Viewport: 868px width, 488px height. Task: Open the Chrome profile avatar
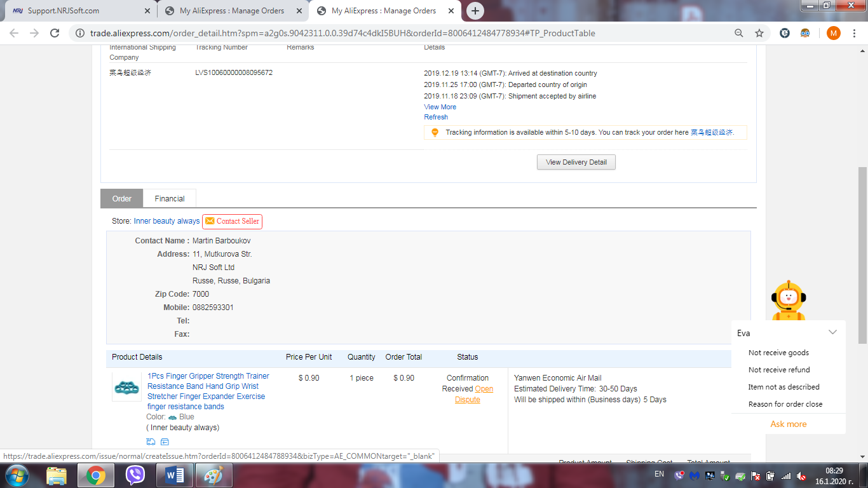pyautogui.click(x=833, y=33)
